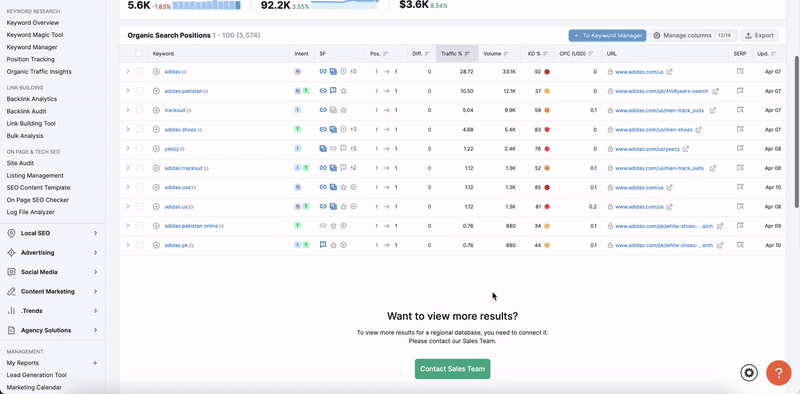Check the adidas pakistan row checkbox
Screen dimensions: 800x394
[x=139, y=91]
